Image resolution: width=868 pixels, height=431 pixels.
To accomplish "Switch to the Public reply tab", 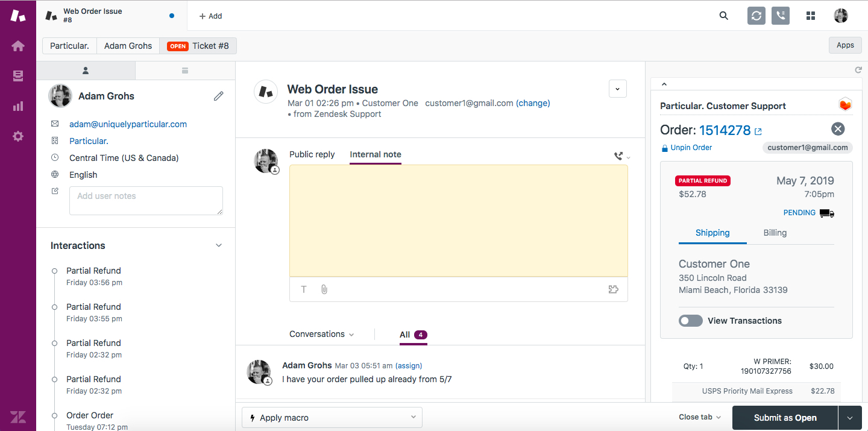I will tap(312, 154).
